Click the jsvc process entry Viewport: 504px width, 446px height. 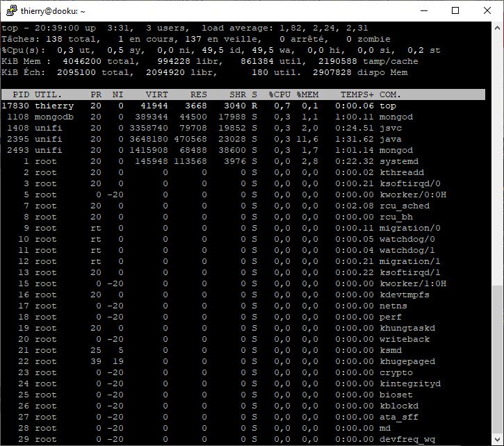coord(391,128)
